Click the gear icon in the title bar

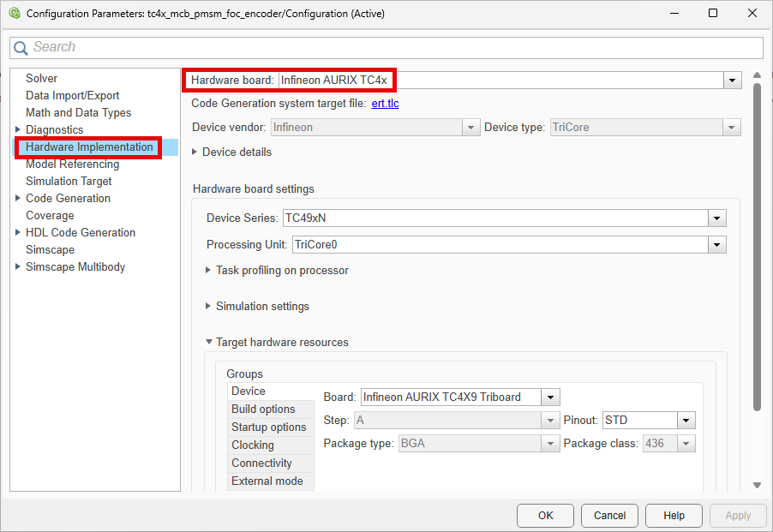point(15,14)
